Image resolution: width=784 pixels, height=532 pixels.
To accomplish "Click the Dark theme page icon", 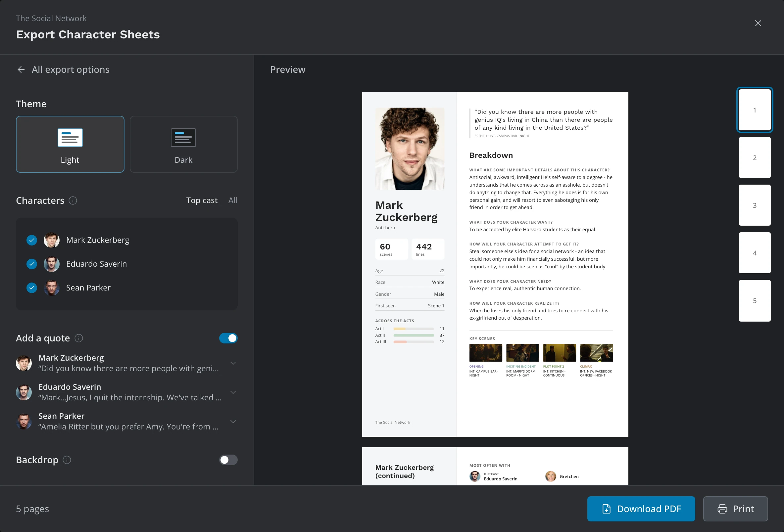I will (x=183, y=138).
